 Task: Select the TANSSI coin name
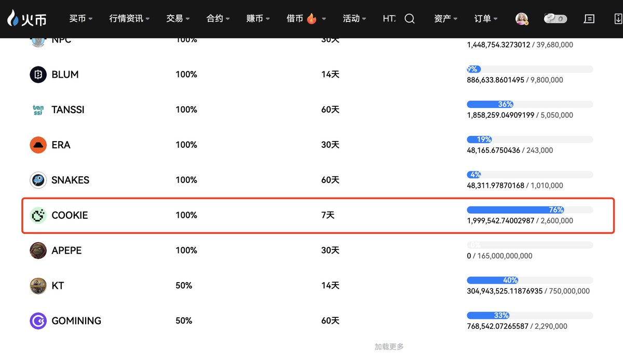[x=68, y=110]
